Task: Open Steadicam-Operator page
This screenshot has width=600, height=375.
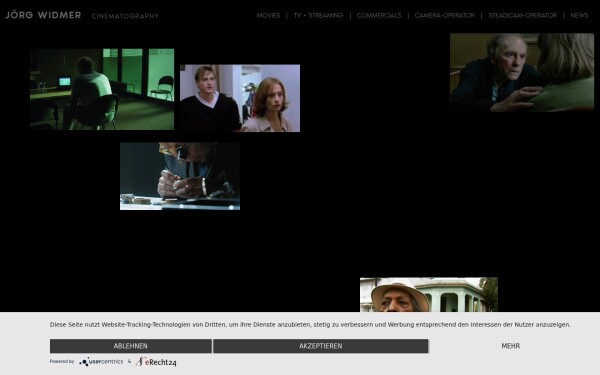Action: (x=522, y=16)
